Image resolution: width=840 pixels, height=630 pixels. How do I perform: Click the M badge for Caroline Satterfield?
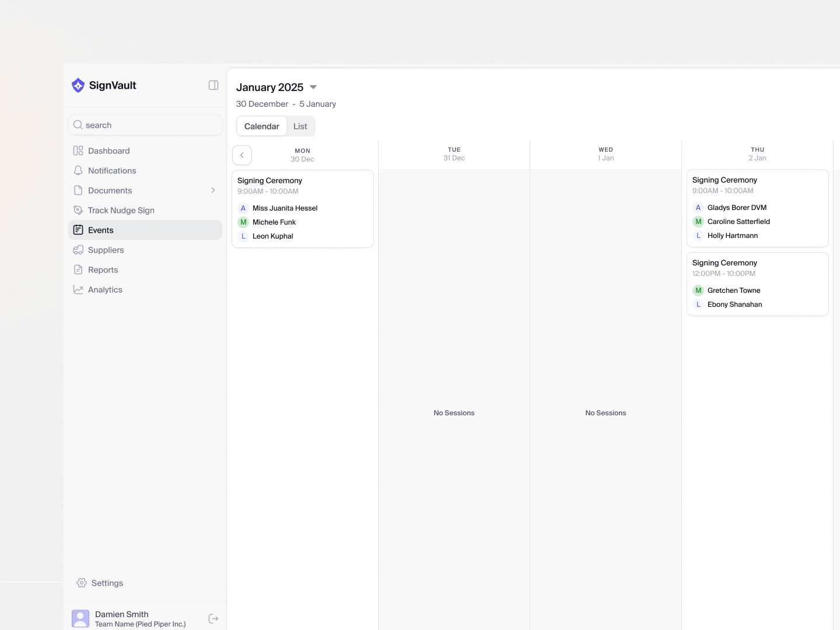pyautogui.click(x=698, y=222)
